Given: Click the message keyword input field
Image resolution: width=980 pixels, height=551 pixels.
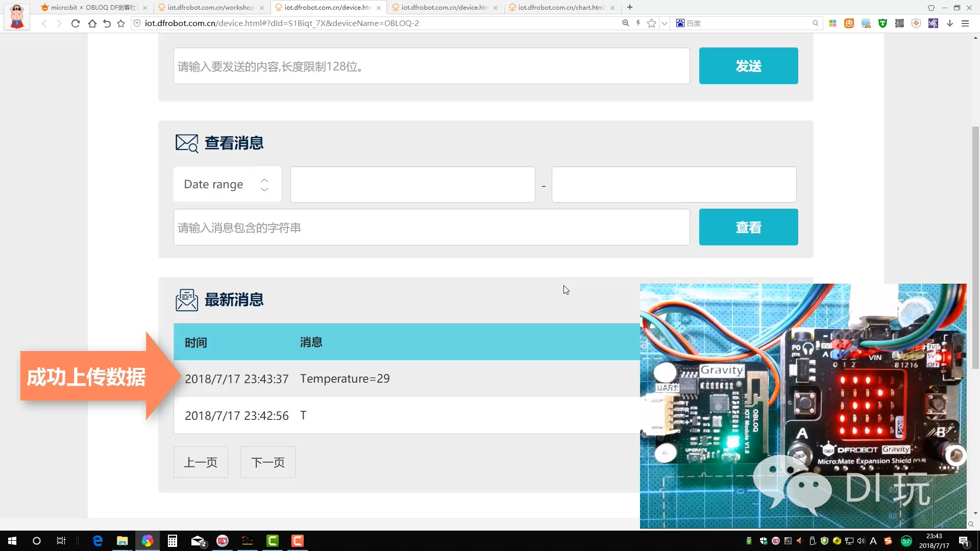Looking at the screenshot, I should 431,227.
